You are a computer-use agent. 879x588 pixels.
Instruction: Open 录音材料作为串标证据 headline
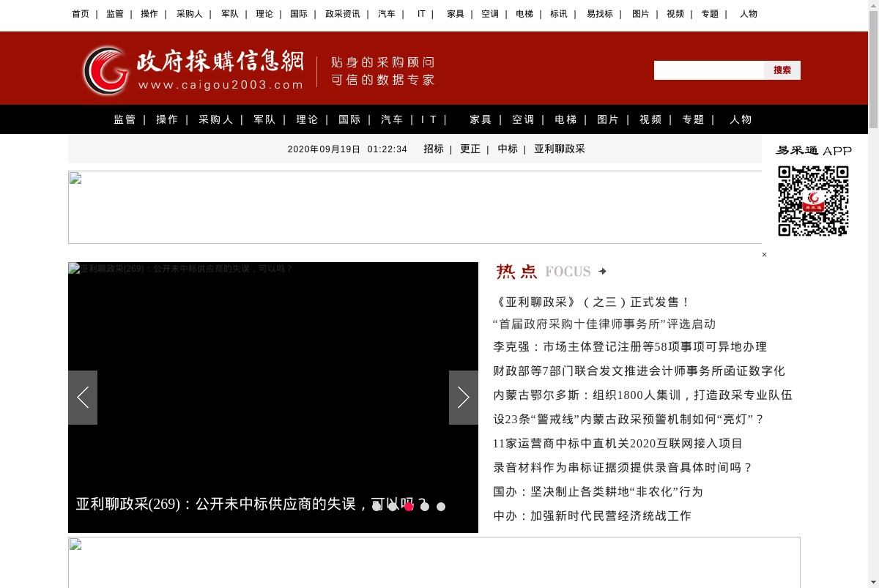[x=623, y=468]
